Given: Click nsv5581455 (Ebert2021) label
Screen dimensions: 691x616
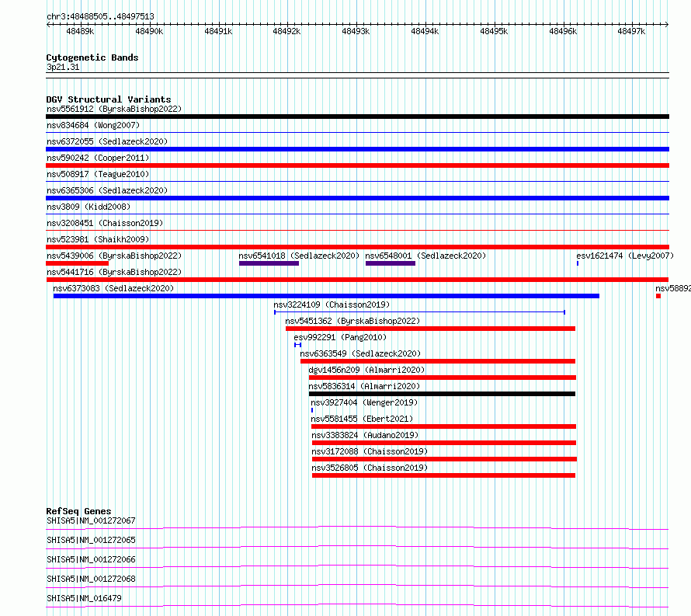Looking at the screenshot, I should point(363,419).
